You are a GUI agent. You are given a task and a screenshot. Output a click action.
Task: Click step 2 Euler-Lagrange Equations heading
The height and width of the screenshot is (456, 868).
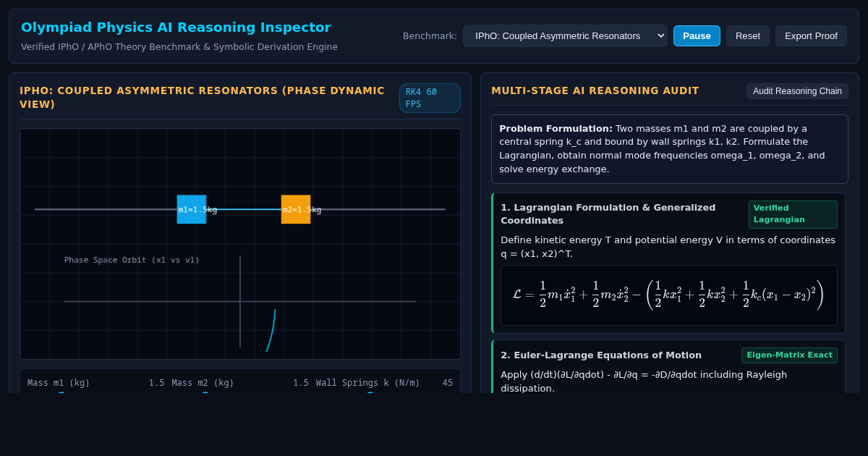601,355
